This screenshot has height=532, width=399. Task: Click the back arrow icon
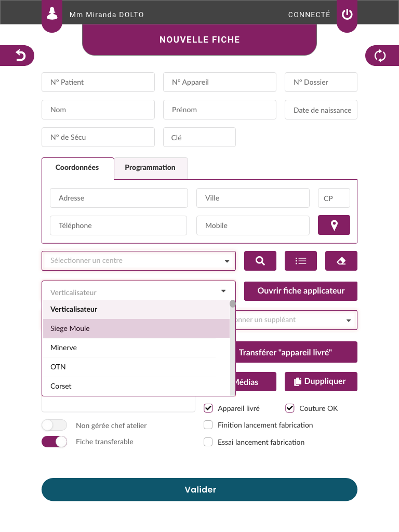[x=20, y=55]
